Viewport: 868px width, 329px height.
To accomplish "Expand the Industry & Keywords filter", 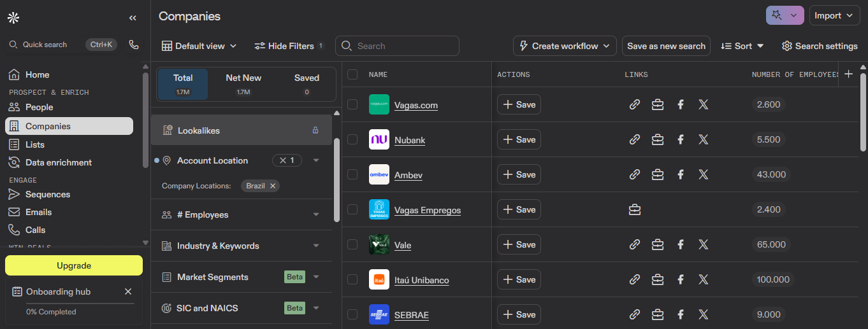I will point(316,246).
